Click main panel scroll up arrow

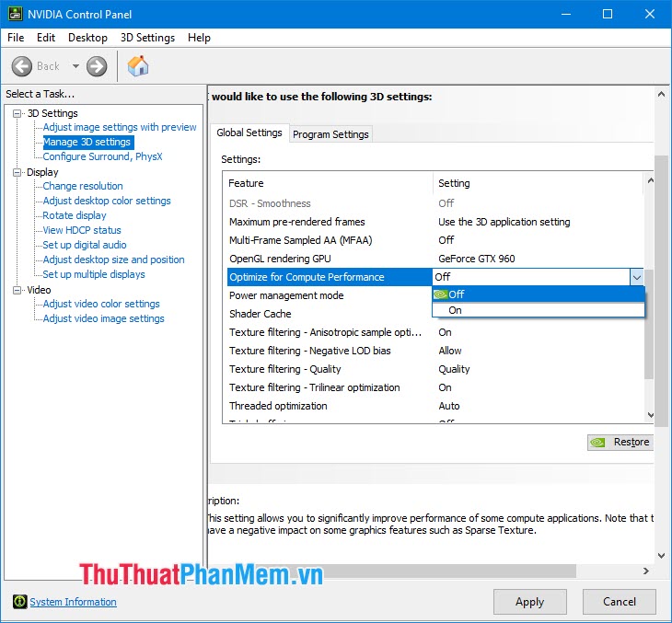[661, 94]
